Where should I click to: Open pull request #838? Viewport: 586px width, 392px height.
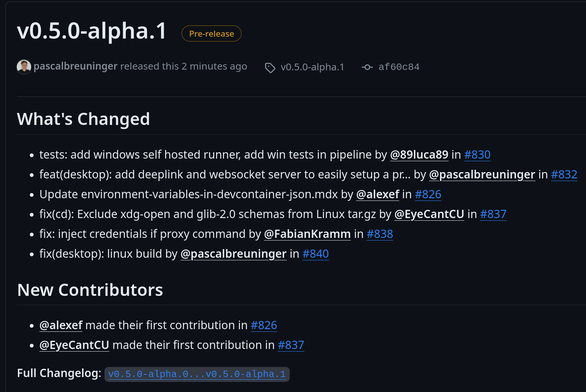click(x=380, y=234)
